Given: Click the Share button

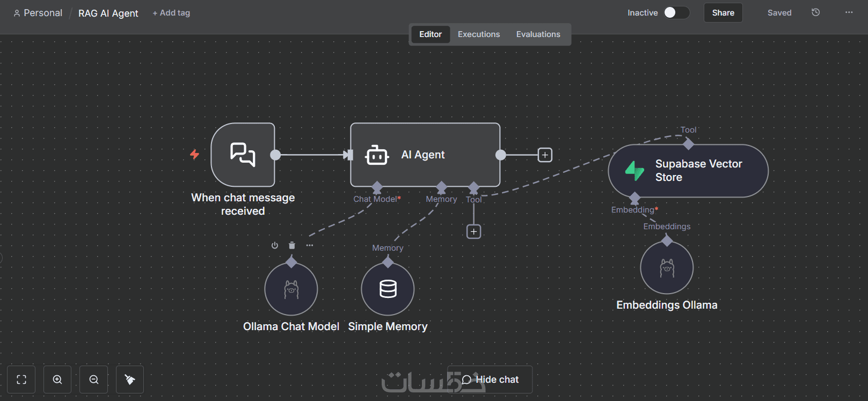Looking at the screenshot, I should 723,13.
